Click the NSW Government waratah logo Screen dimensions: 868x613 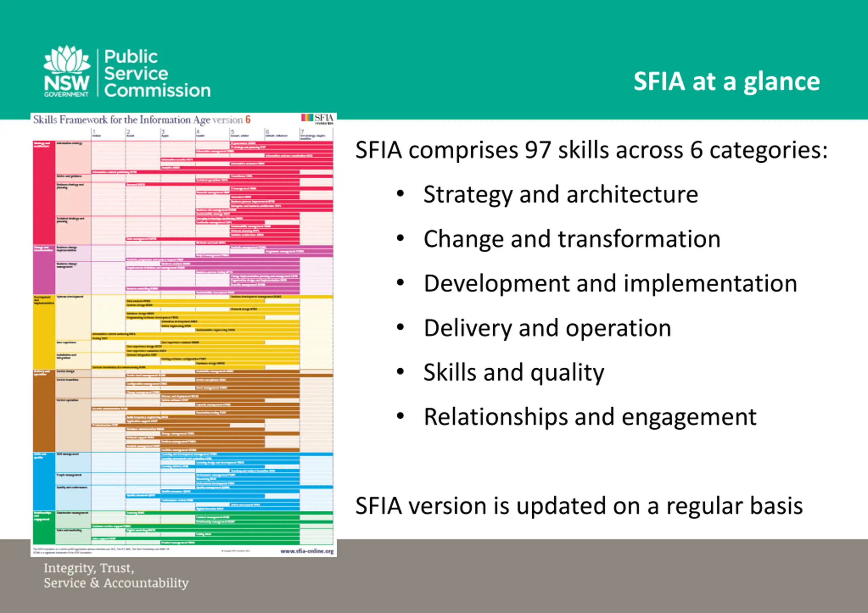point(67,71)
